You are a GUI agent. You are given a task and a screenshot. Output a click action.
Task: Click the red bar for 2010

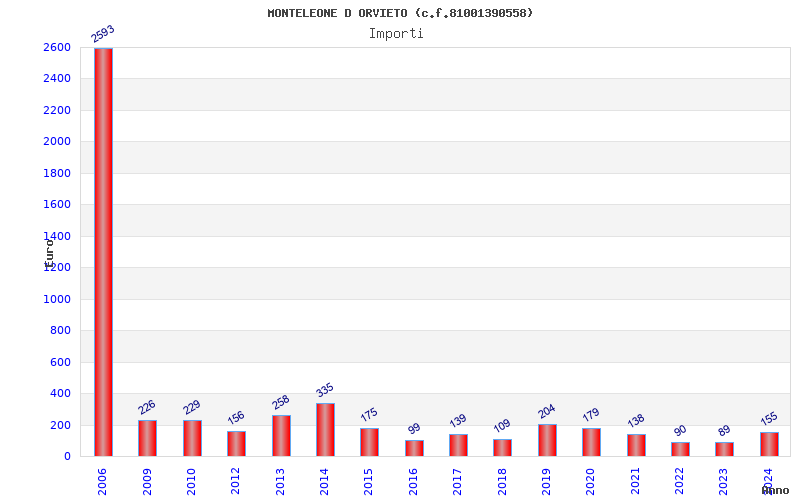click(x=192, y=438)
